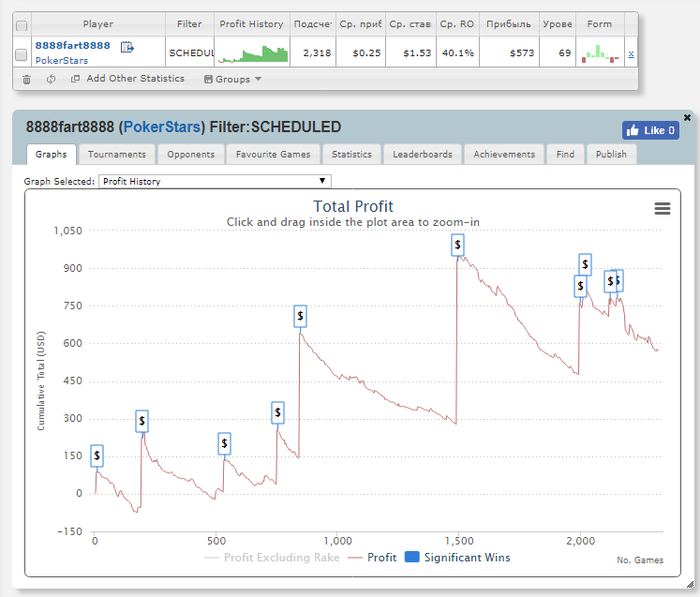Open the Publish tab
The height and width of the screenshot is (597, 700).
point(611,154)
